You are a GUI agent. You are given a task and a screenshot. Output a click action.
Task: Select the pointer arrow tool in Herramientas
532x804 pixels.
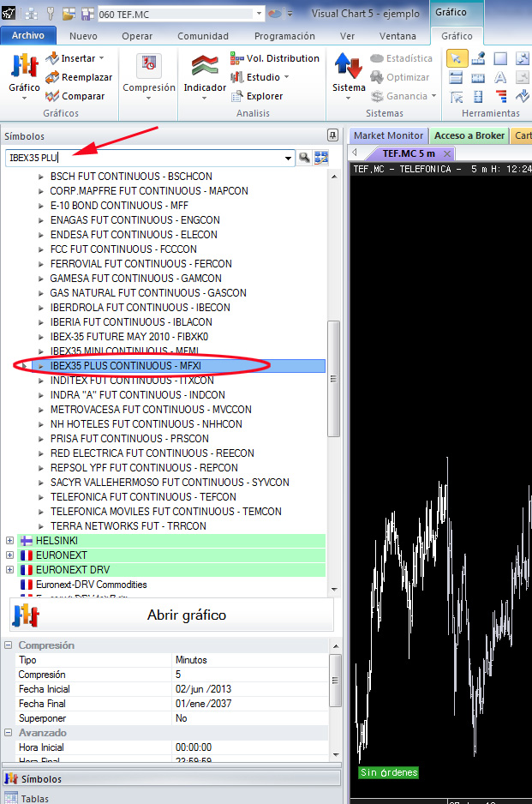coord(456,58)
